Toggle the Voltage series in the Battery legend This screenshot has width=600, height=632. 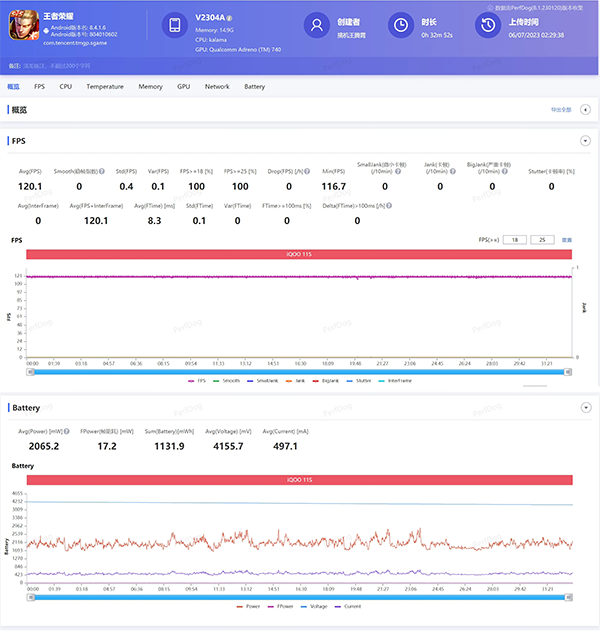click(x=318, y=606)
